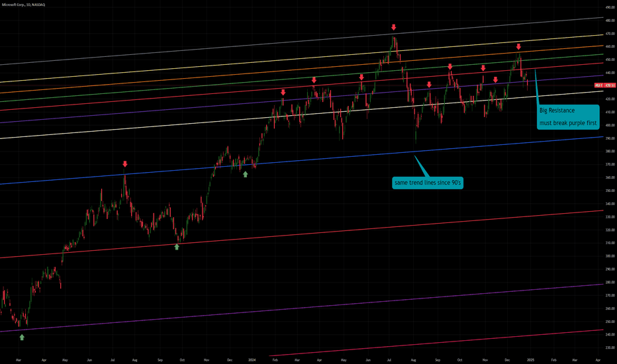Click the 360.00 price axis label

[610, 177]
